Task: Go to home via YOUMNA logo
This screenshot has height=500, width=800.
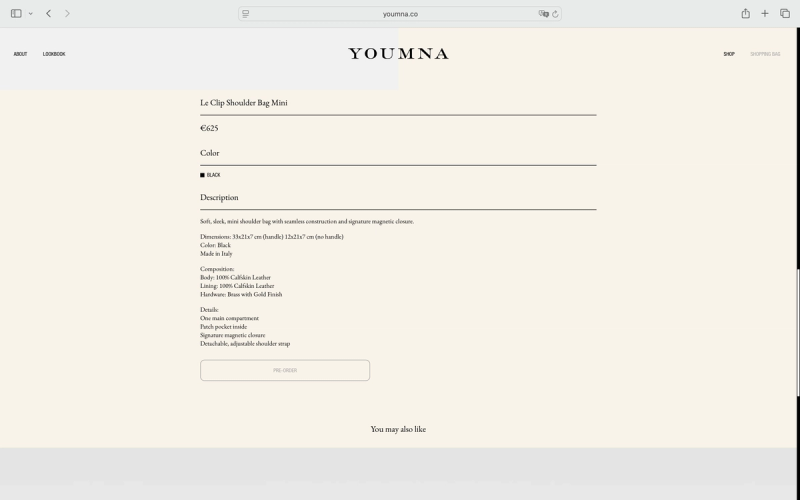Action: (x=398, y=54)
